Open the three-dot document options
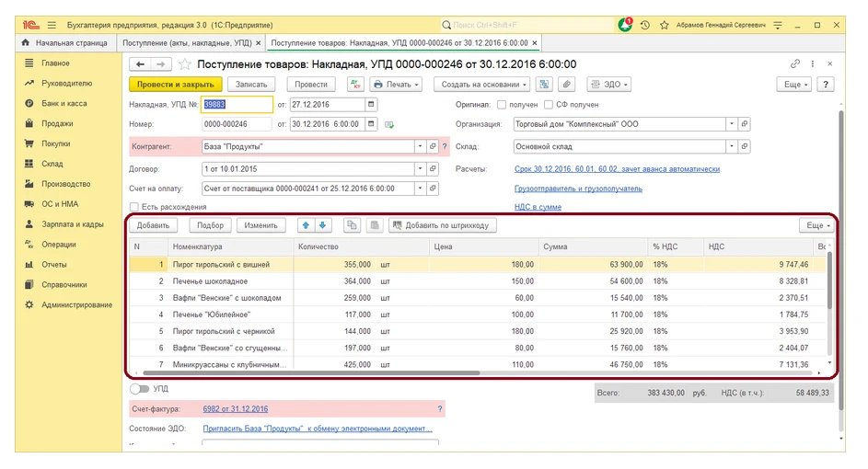This screenshot has height=469, width=868. click(813, 63)
